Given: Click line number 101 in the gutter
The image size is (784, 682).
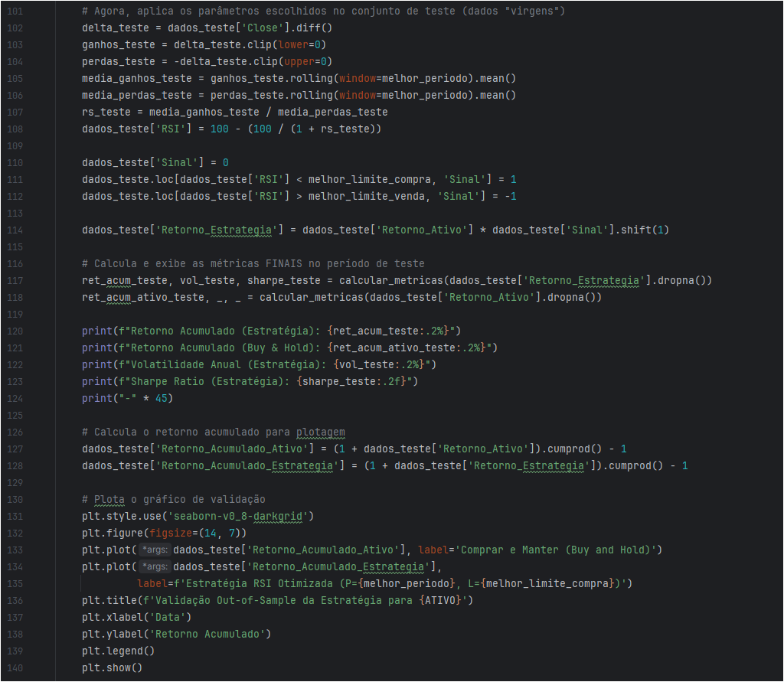Looking at the screenshot, I should 17,11.
